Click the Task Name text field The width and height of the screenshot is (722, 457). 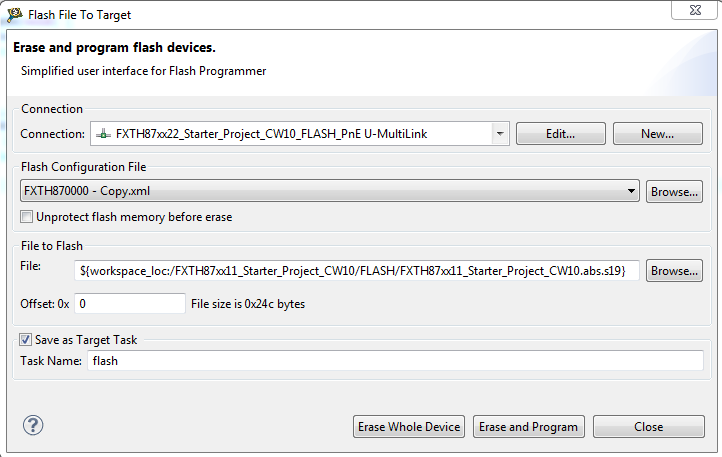click(x=395, y=361)
